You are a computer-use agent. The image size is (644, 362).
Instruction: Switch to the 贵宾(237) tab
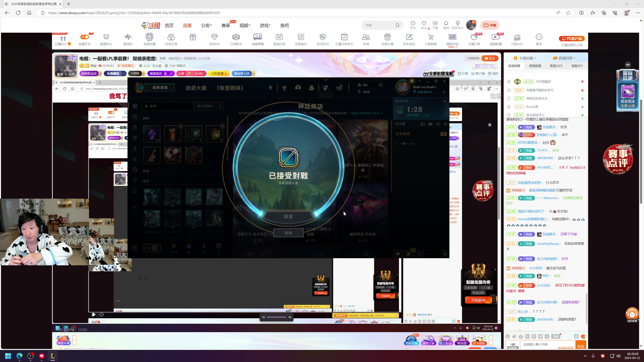click(556, 66)
